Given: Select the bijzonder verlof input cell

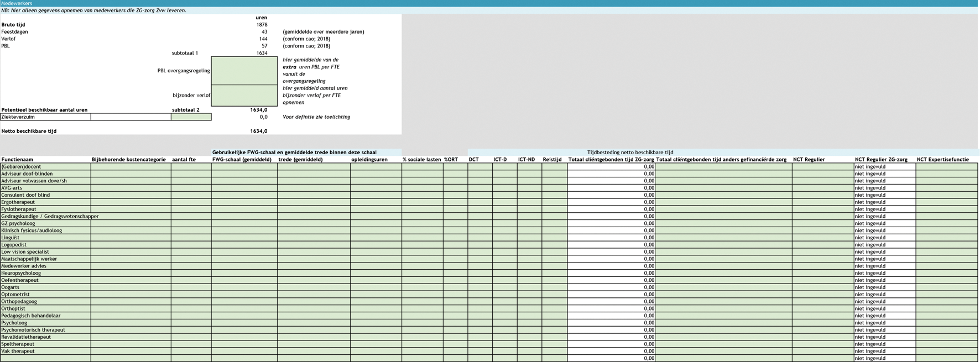Looking at the screenshot, I should (244, 95).
